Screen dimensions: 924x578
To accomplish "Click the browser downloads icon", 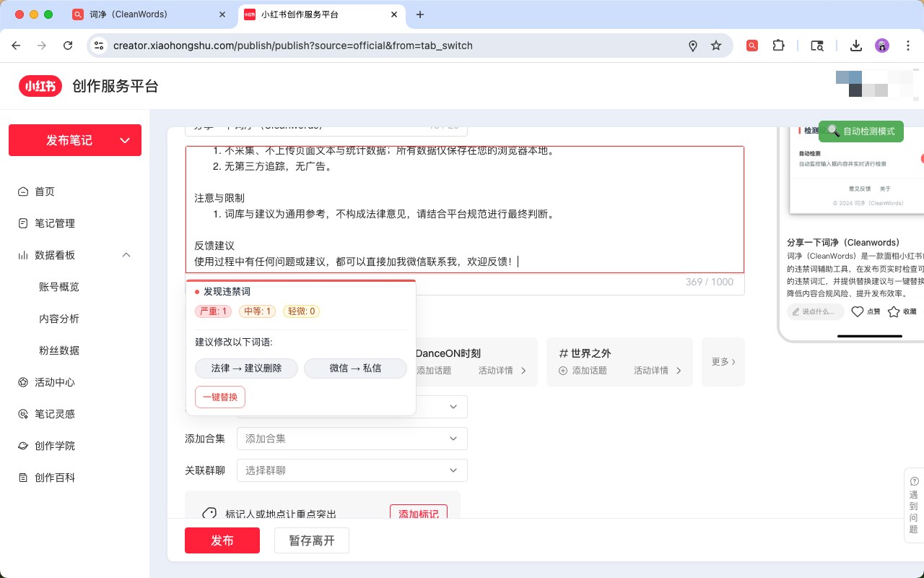I will (x=856, y=46).
